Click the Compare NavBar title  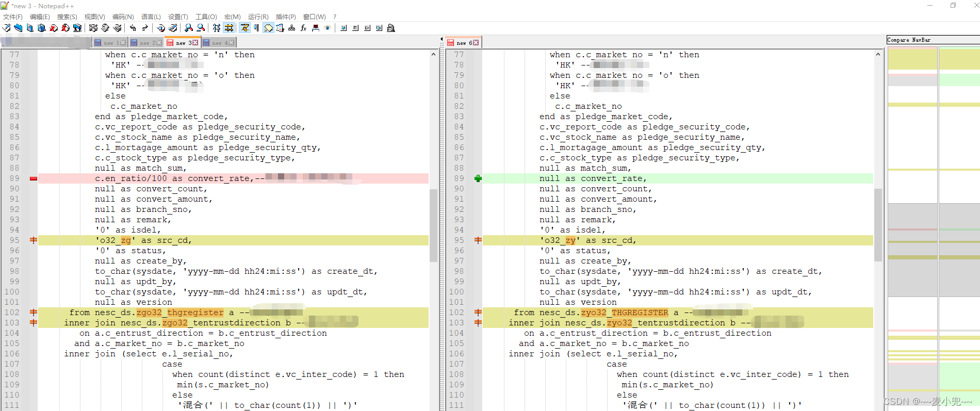[909, 40]
